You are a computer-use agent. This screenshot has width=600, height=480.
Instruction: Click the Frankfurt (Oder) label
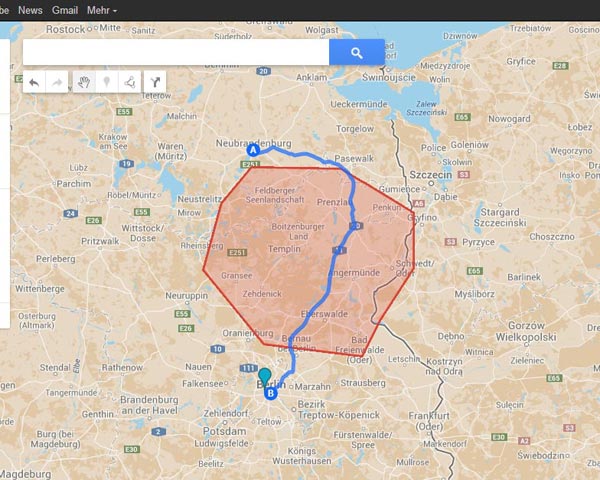point(429,421)
